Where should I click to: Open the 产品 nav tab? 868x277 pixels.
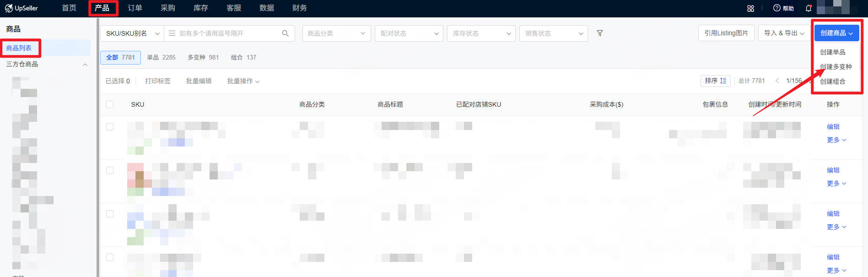pyautogui.click(x=102, y=8)
